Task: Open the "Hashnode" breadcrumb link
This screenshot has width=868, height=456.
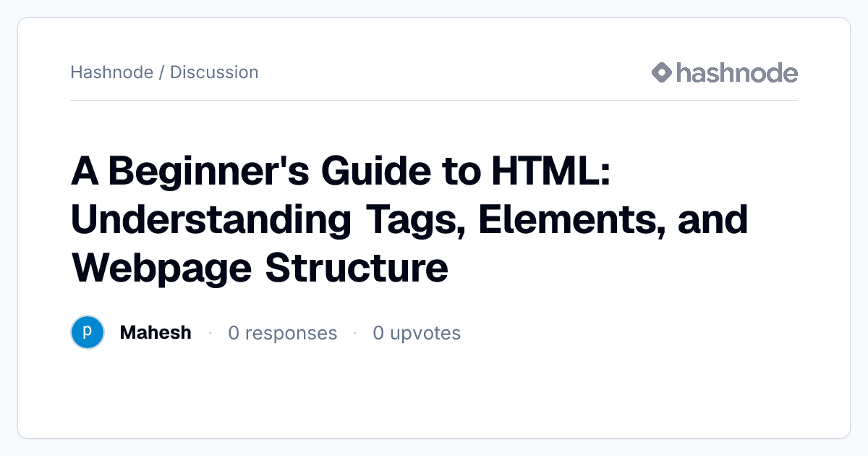Action: point(111,72)
